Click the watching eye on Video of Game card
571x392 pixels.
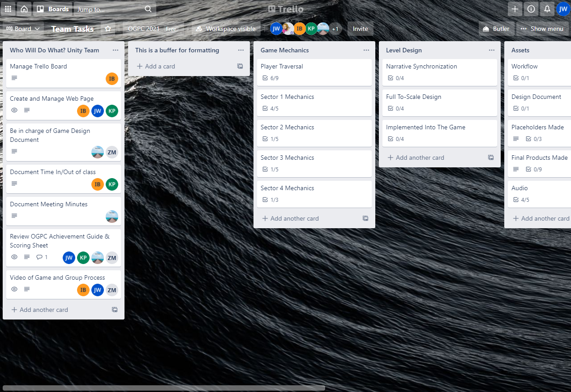tap(14, 289)
